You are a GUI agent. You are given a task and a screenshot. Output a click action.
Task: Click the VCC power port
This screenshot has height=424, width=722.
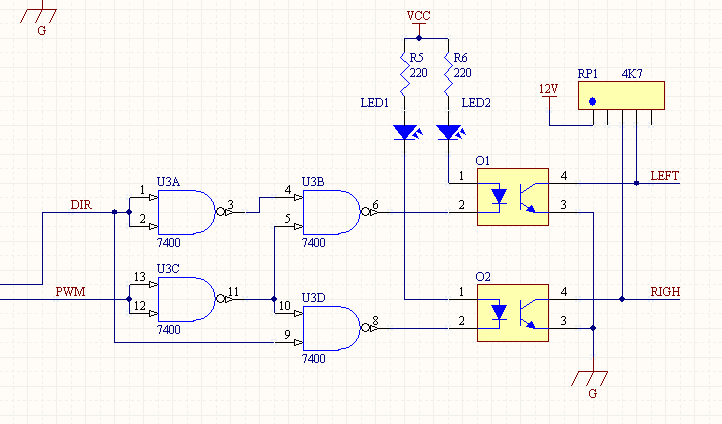[419, 21]
